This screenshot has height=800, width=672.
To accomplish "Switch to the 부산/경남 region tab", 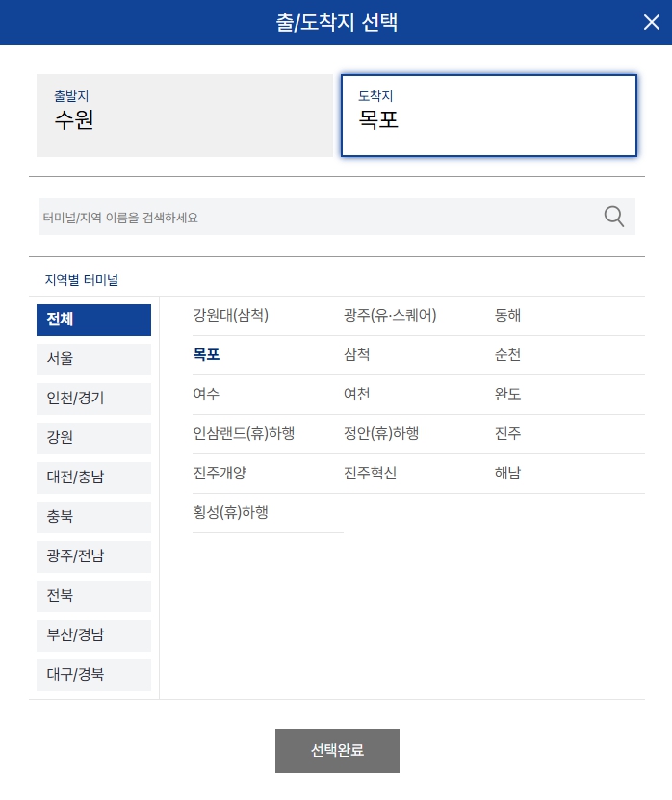I will (93, 635).
